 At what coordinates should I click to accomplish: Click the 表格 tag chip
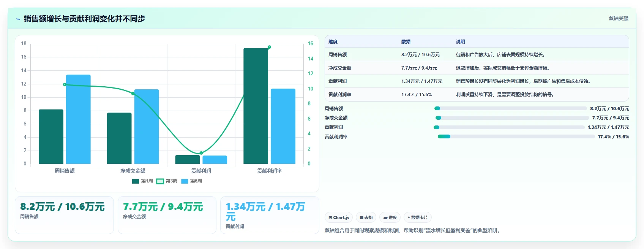point(366,217)
